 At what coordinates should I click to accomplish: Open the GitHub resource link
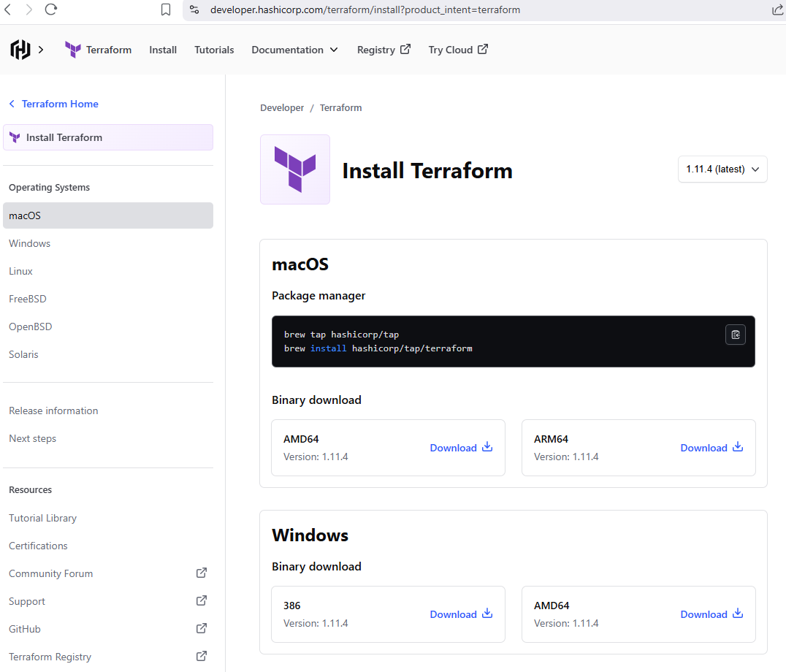[25, 629]
